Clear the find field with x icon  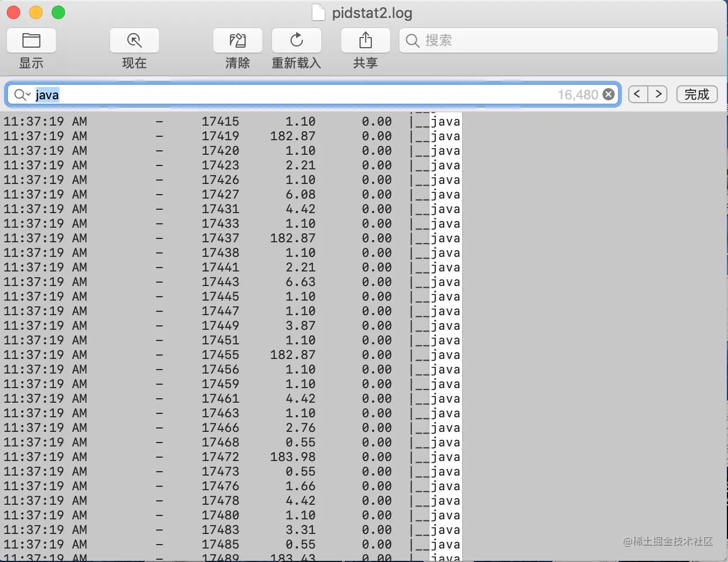click(609, 95)
